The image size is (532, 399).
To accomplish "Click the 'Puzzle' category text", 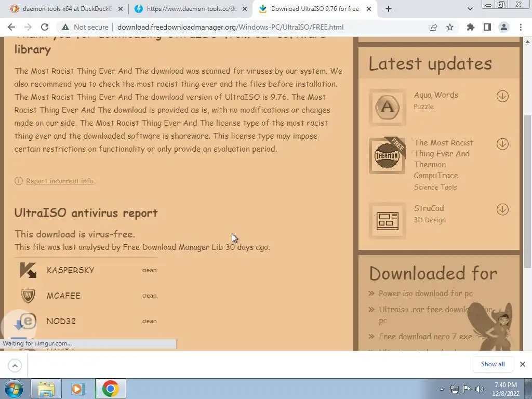I will click(x=423, y=107).
